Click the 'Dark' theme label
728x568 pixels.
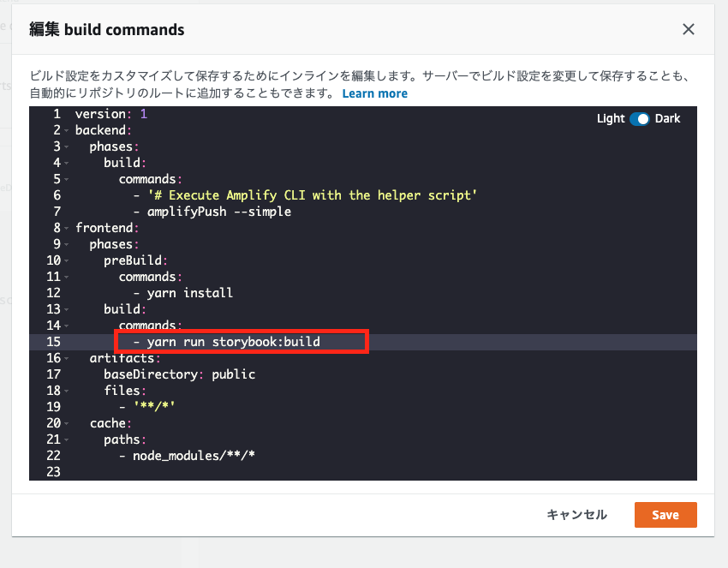[x=668, y=119]
